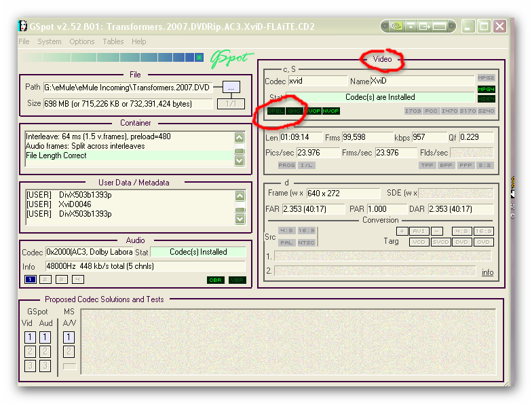Click the NVOP indicator badge
The height and width of the screenshot is (404, 532).
331,111
